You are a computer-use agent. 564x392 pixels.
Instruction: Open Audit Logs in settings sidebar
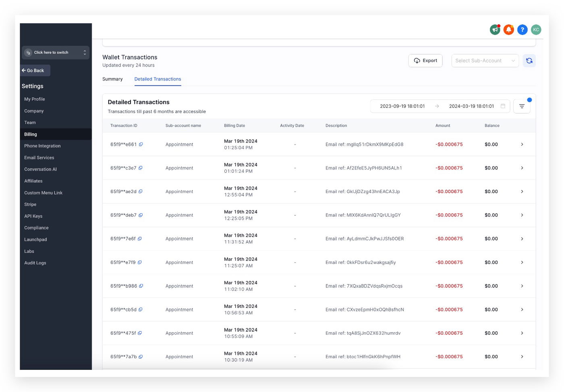point(35,263)
